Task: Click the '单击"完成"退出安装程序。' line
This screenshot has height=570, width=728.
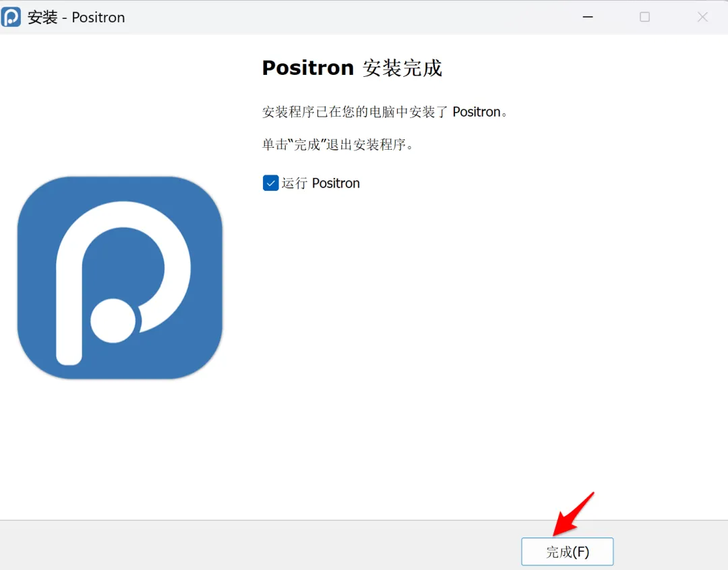Action: (338, 144)
